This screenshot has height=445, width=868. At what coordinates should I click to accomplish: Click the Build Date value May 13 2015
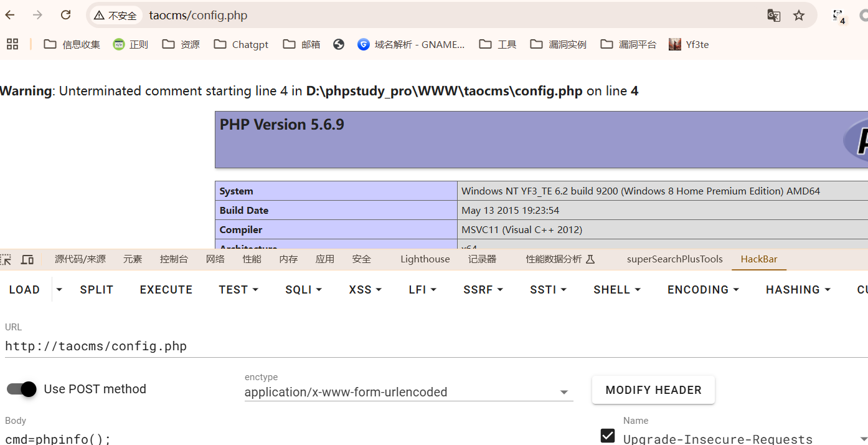(x=510, y=211)
